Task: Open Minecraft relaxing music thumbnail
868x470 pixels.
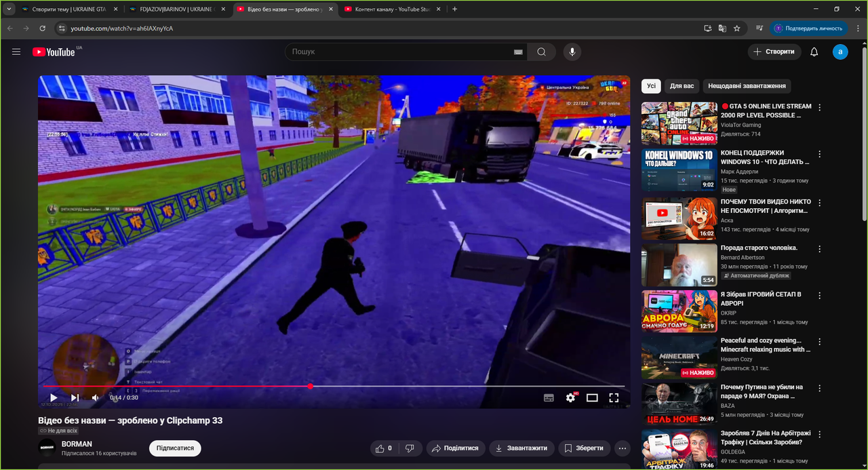Action: click(679, 357)
